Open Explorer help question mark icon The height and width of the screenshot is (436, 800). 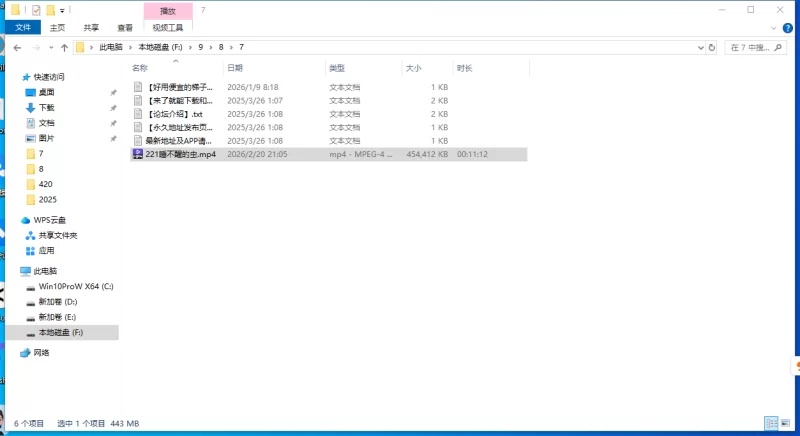pyautogui.click(x=788, y=28)
